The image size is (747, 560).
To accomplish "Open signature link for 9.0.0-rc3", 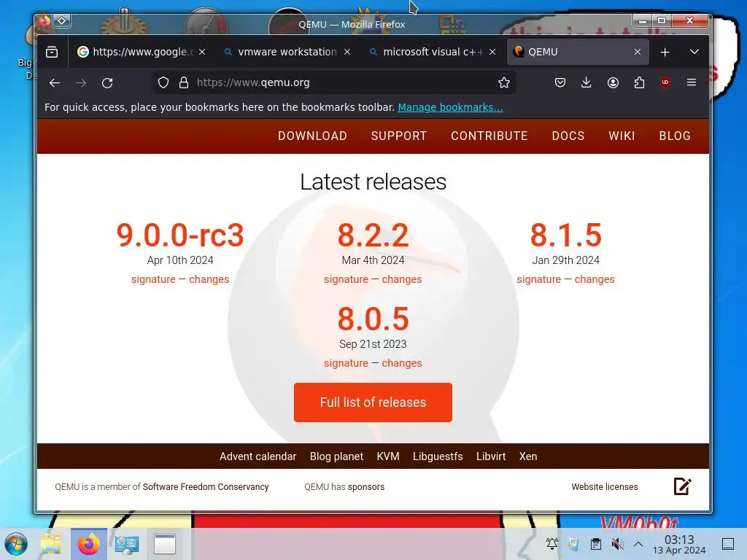I will click(x=153, y=279).
